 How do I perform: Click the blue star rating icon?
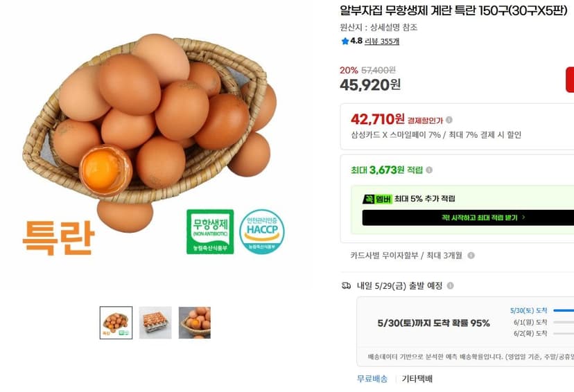345,41
